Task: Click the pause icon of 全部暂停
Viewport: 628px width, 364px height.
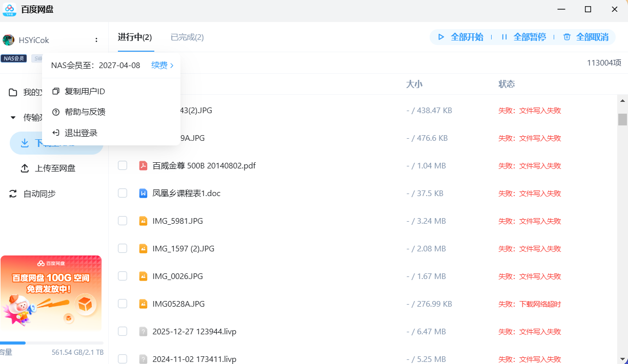Action: click(504, 37)
